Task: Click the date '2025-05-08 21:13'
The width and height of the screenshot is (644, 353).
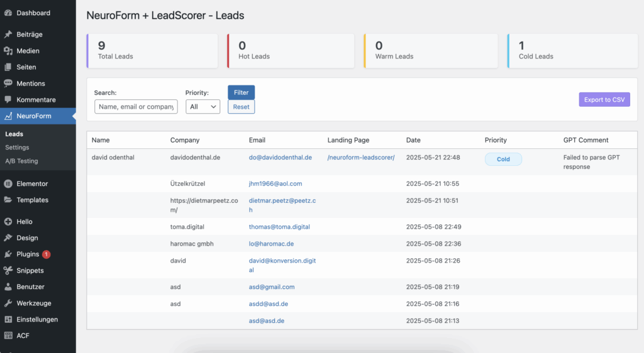Action: (433, 320)
